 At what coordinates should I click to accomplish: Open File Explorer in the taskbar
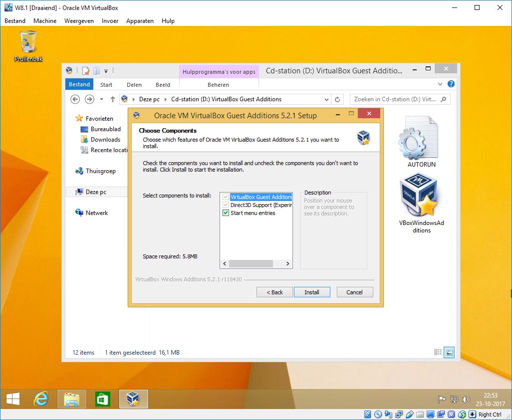pyautogui.click(x=72, y=399)
